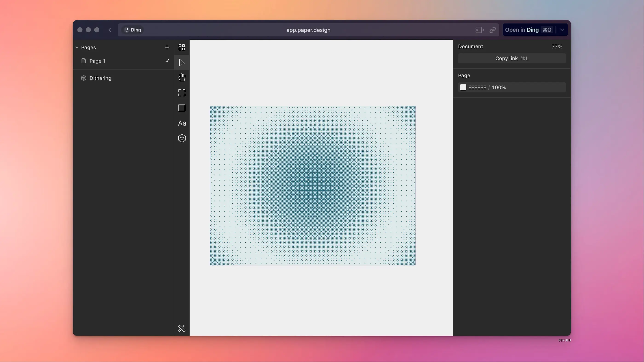Add a new page with plus icon
The height and width of the screenshot is (362, 644).
[167, 47]
